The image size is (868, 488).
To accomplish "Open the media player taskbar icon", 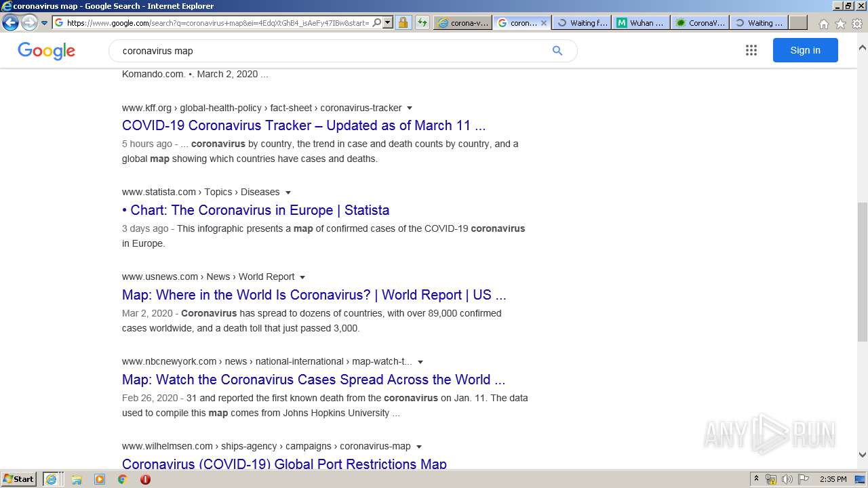I will 100,479.
